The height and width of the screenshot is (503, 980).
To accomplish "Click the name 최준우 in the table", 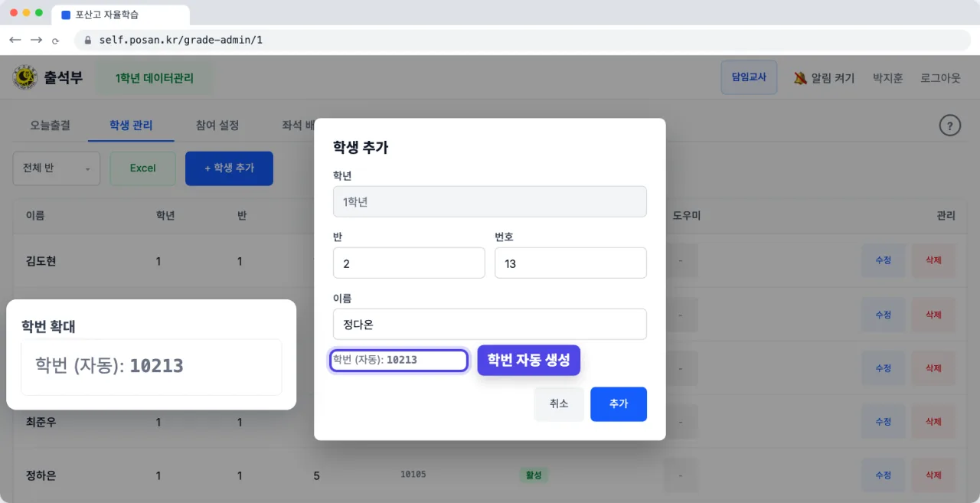I will click(x=41, y=422).
